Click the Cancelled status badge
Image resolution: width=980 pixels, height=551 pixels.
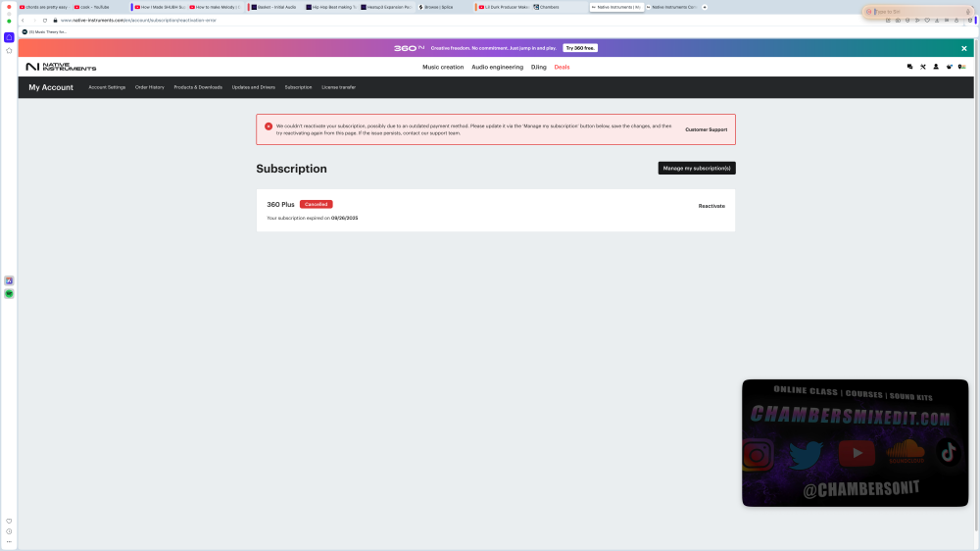coord(316,205)
